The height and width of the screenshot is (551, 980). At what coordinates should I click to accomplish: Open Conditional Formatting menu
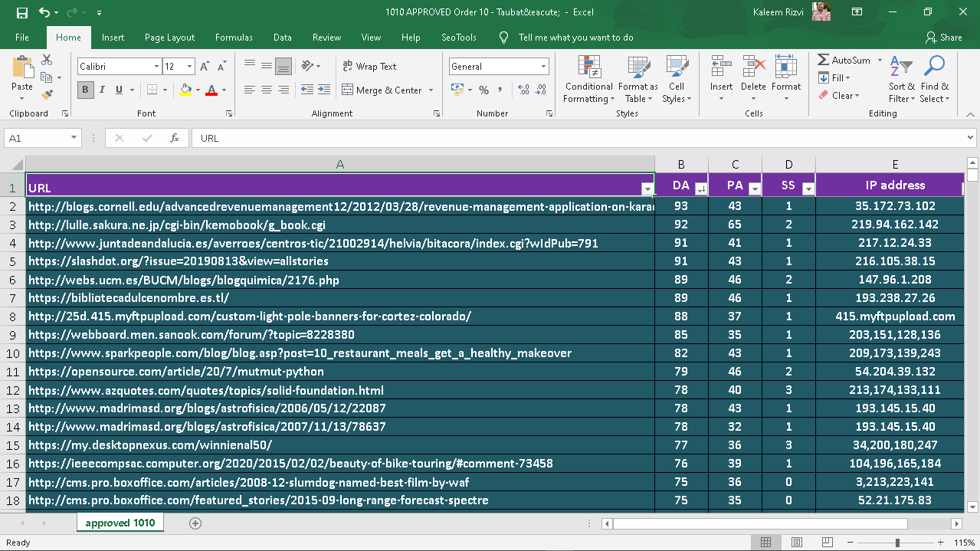tap(588, 80)
